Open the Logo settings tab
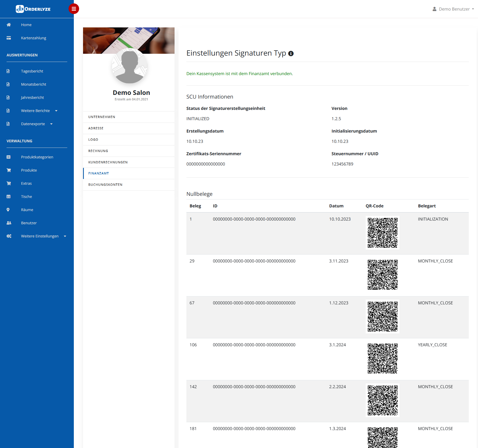 click(x=129, y=140)
